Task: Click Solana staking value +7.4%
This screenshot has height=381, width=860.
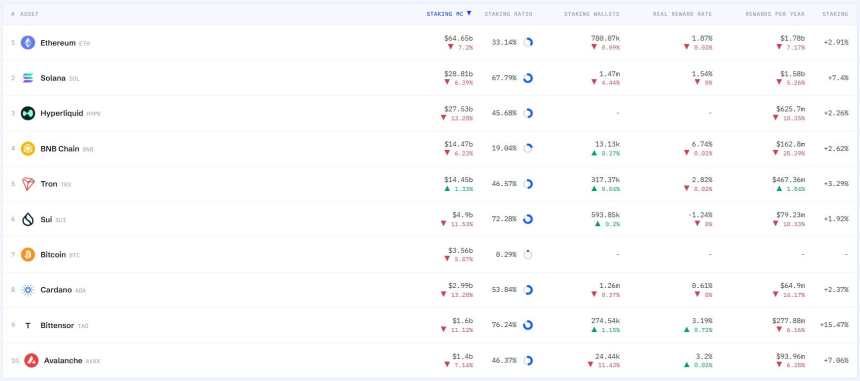Action: tap(838, 78)
